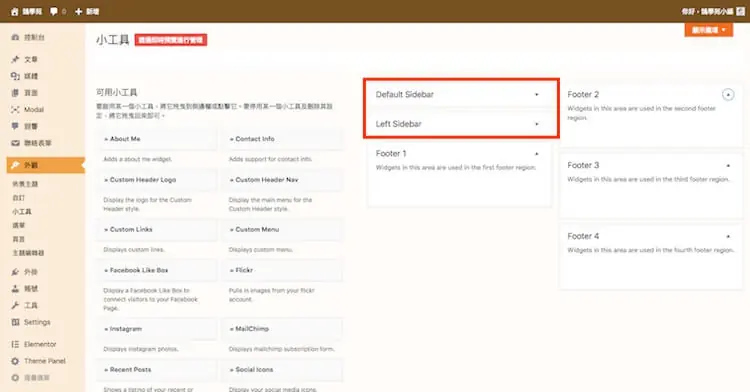Open the Plugins plug icon

(x=15, y=272)
